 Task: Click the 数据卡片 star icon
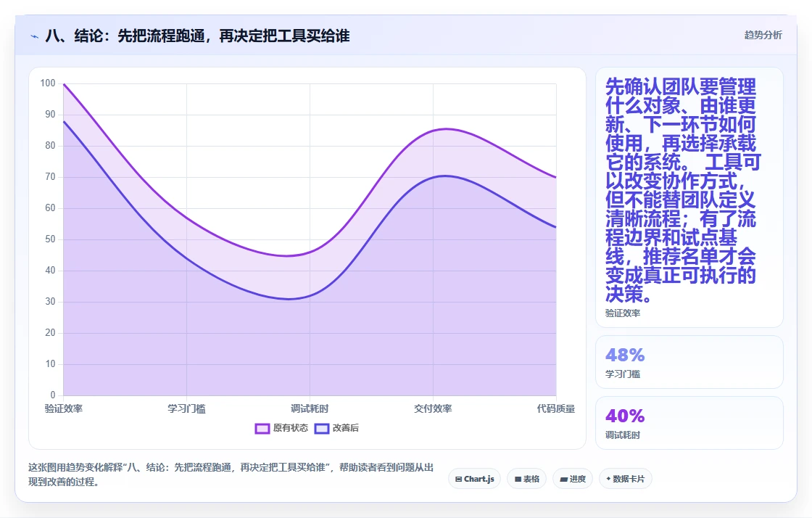pyautogui.click(x=608, y=479)
